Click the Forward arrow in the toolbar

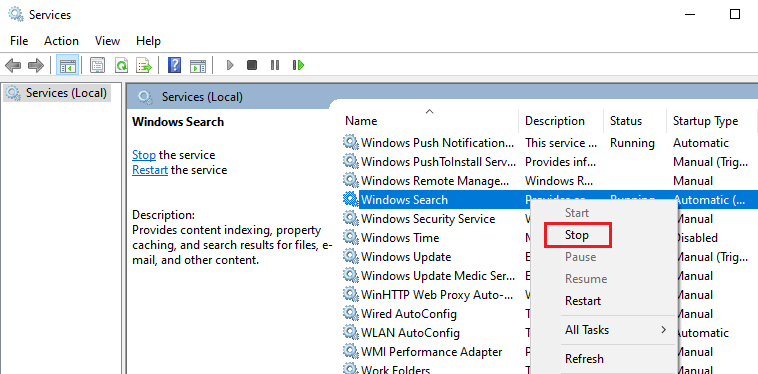click(x=36, y=65)
